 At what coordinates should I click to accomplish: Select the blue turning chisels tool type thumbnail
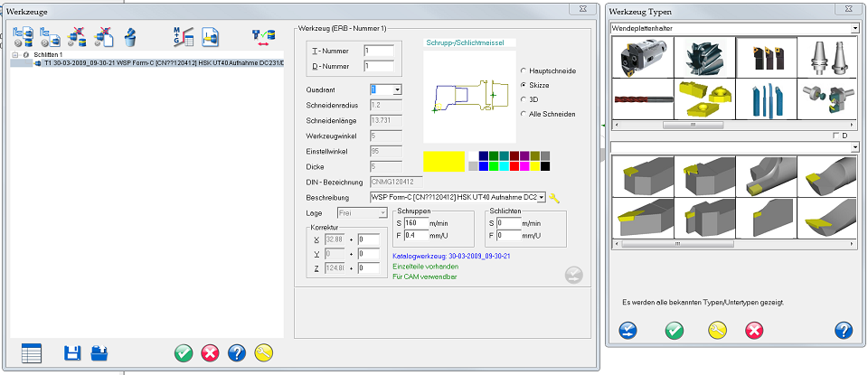point(766,99)
